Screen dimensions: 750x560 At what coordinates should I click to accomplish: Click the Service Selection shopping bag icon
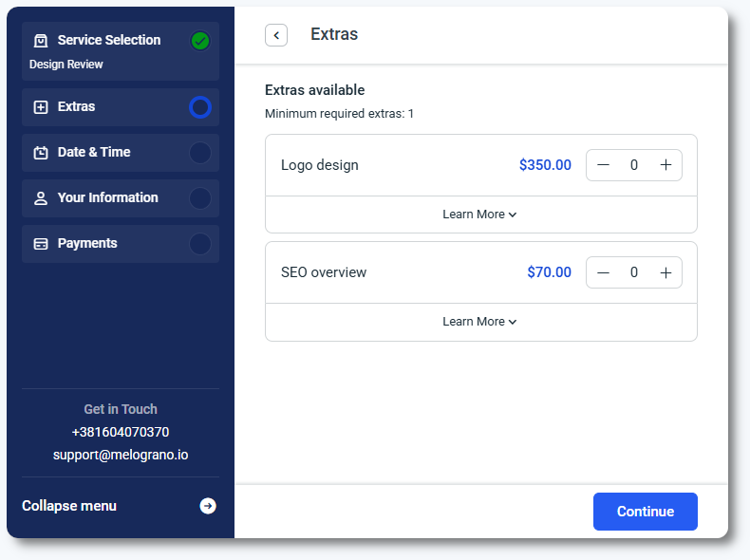(x=41, y=41)
